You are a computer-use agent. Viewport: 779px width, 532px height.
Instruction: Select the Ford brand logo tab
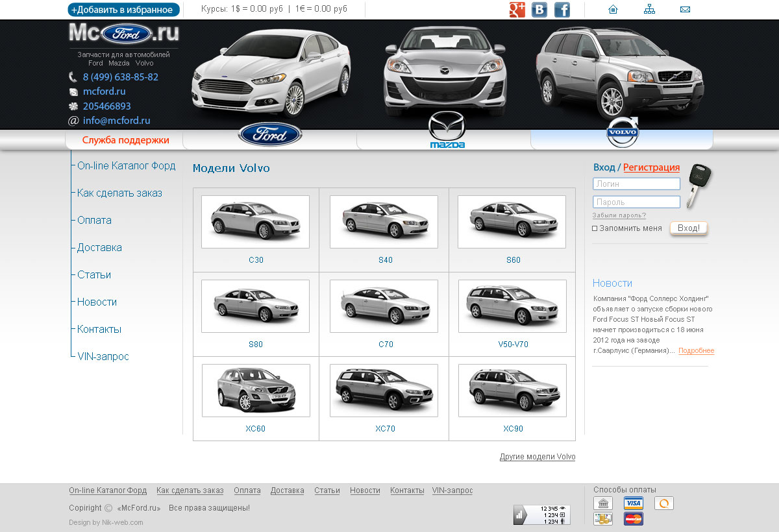270,134
